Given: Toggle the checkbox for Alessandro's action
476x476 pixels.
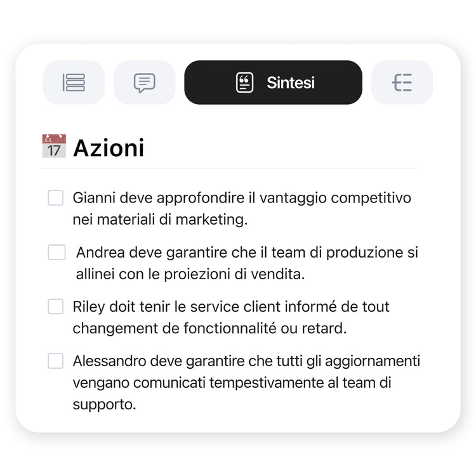Looking at the screenshot, I should pos(56,362).
